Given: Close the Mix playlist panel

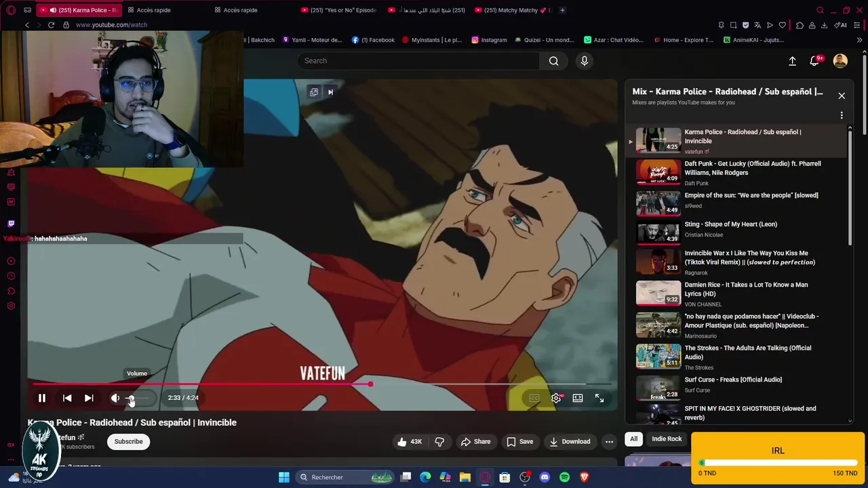Looking at the screenshot, I should tap(842, 96).
